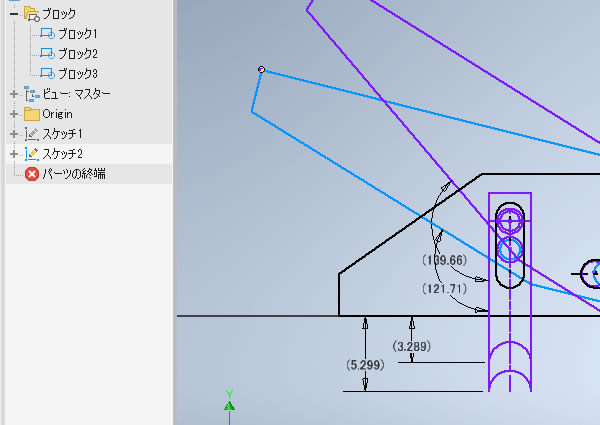Expand the ビュー: マスター node
Viewport: 600px width, 425px height.
coord(14,94)
